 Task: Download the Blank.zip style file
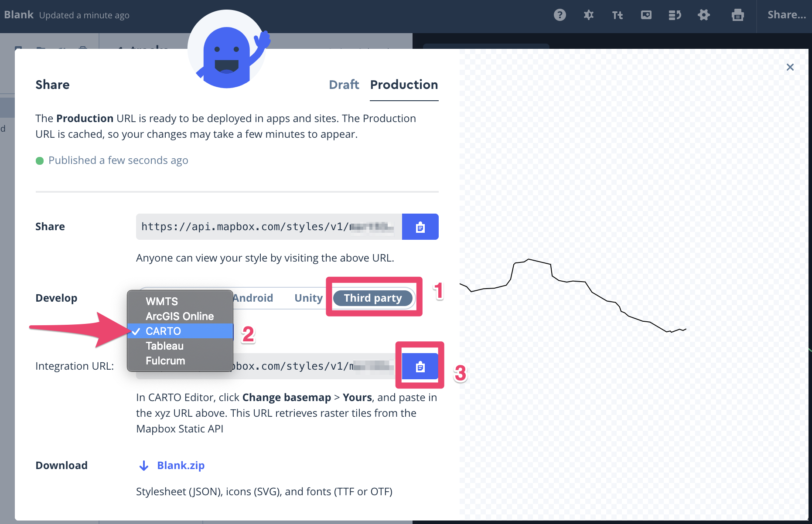point(172,466)
